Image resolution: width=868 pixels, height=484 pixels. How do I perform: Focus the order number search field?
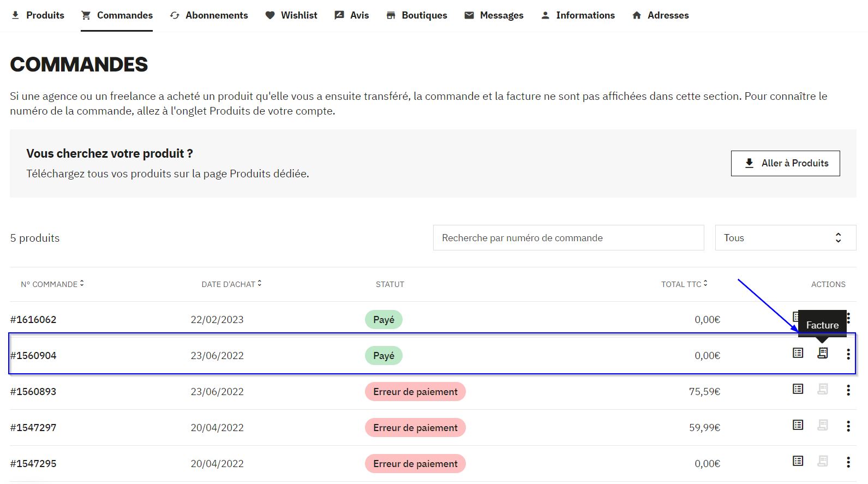(568, 238)
